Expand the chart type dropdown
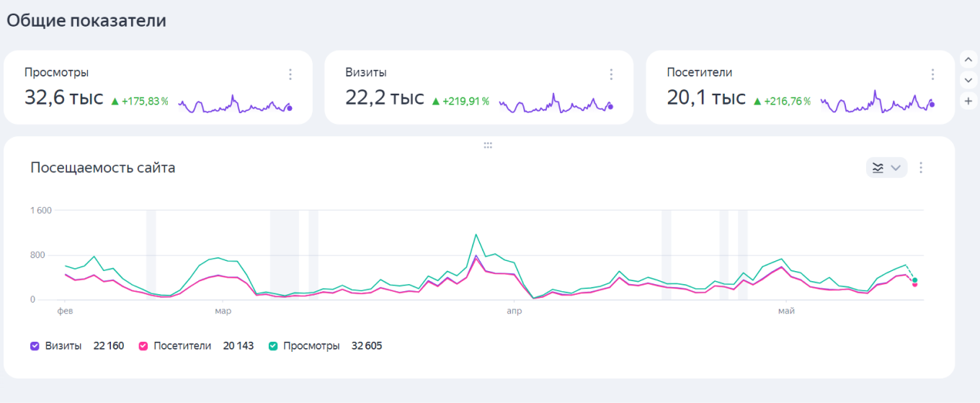This screenshot has height=403, width=980. [886, 168]
